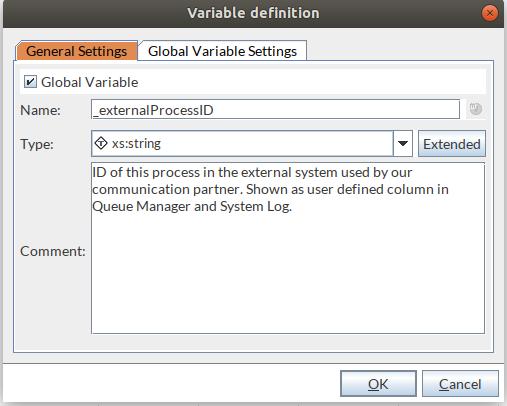Uncheck the Global Variable checkbox
507x406 pixels.
tap(30, 82)
